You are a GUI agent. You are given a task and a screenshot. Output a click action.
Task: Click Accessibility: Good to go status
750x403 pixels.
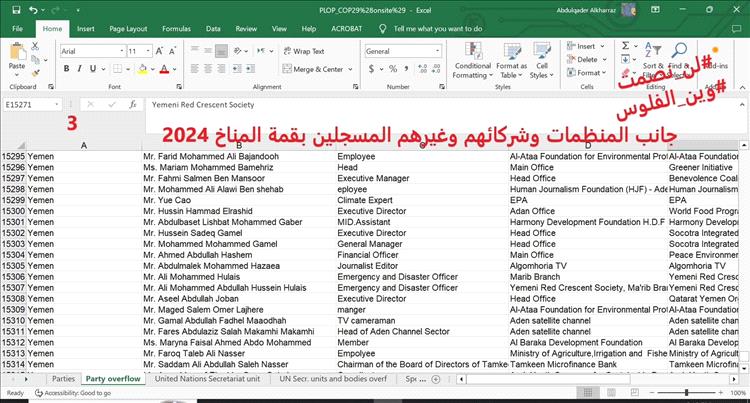(73, 393)
